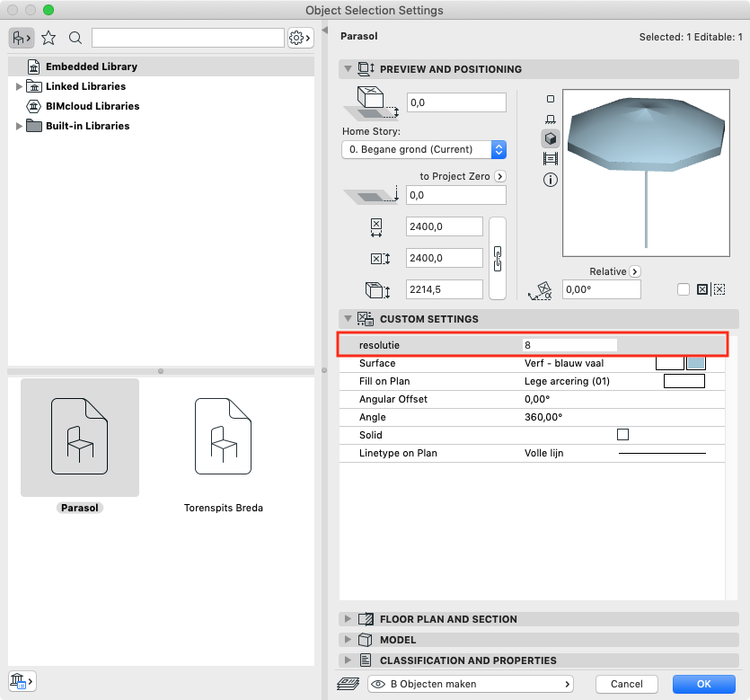Image resolution: width=750 pixels, height=700 pixels.
Task: Edit the resolutie value 8
Action: pos(569,345)
